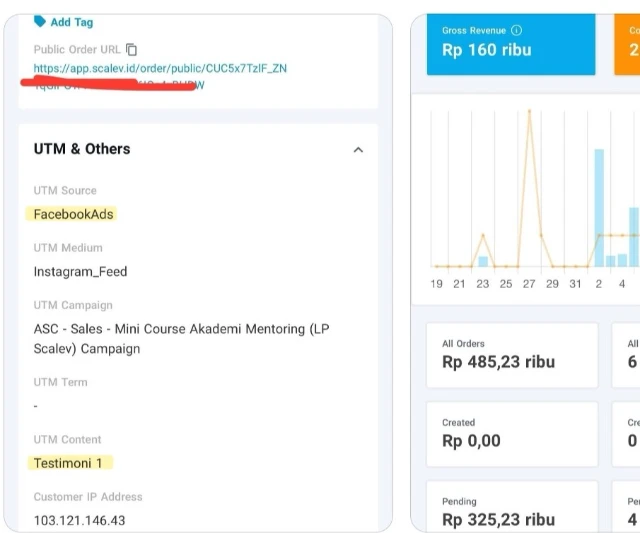Viewport: 640px width, 533px height.
Task: Click the tall blue bar at date 2
Action: coord(599,207)
